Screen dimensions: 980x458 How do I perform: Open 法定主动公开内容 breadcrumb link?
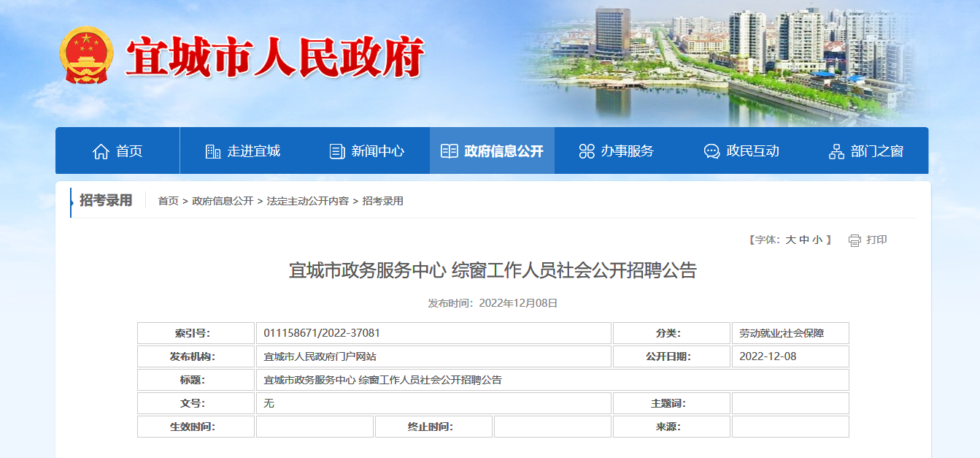pyautogui.click(x=307, y=201)
